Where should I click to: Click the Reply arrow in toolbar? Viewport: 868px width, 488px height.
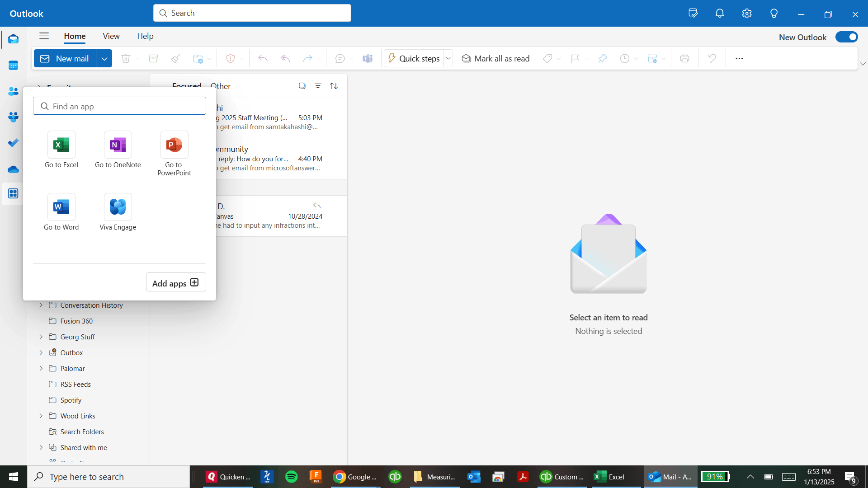point(263,58)
